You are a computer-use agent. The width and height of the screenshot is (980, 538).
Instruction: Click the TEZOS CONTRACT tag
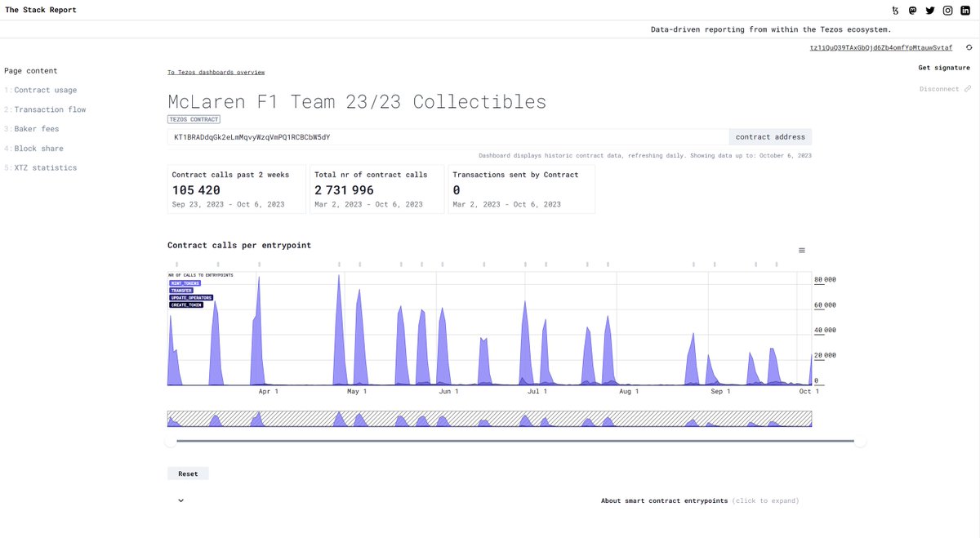194,119
